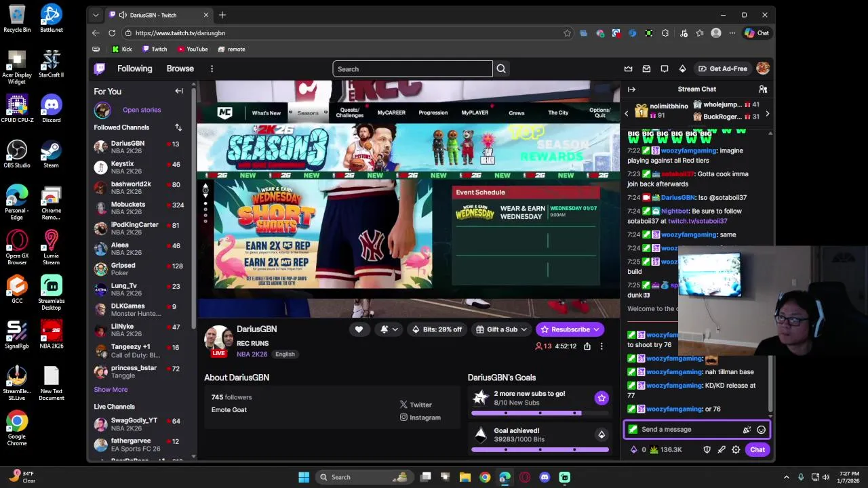Open notification bell dropdown for DariusGBN

(389, 329)
